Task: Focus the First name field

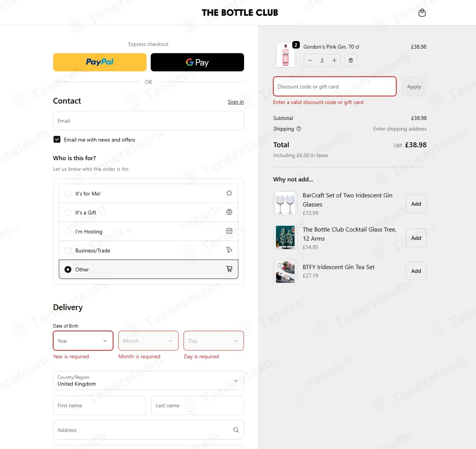Action: [x=99, y=405]
